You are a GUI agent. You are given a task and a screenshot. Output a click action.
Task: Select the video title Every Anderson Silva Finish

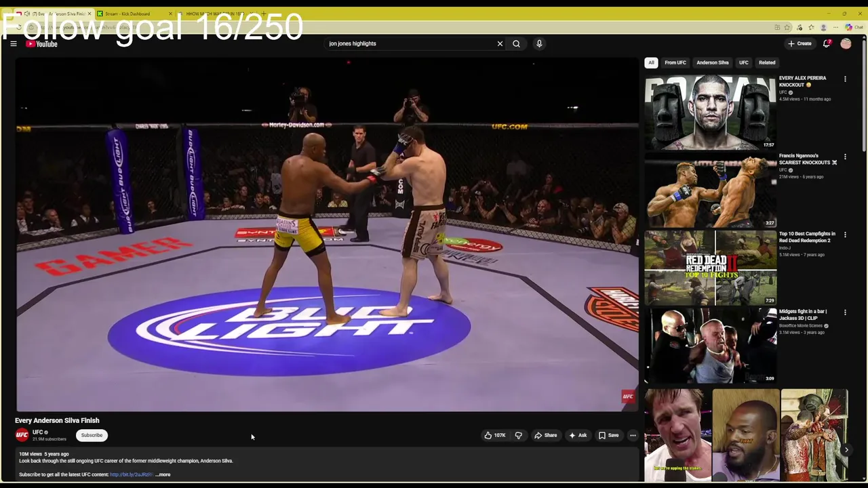(x=57, y=420)
